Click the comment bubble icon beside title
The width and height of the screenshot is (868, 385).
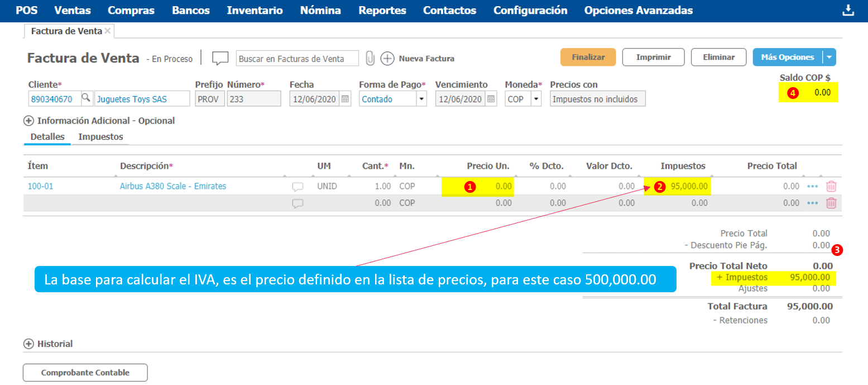[x=220, y=58]
